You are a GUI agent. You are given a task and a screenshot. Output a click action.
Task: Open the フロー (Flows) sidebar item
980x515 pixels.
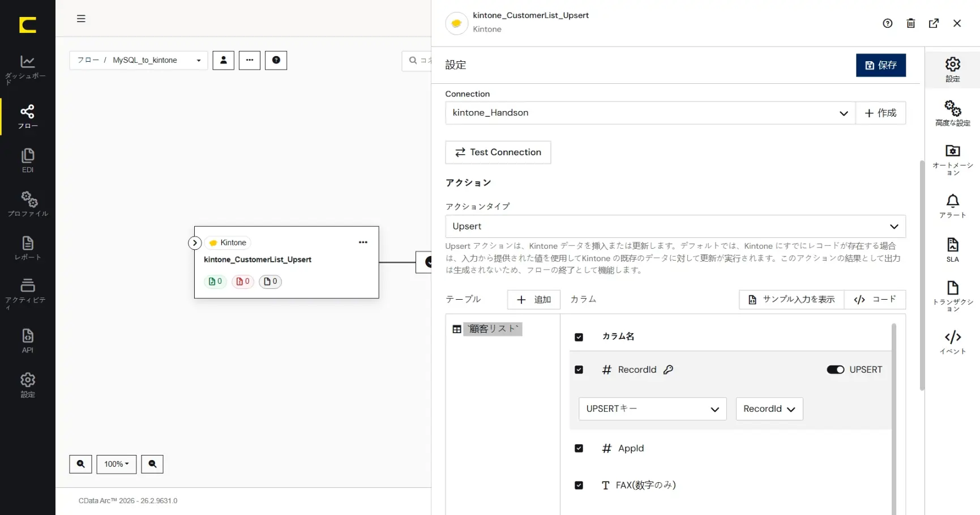(x=27, y=117)
